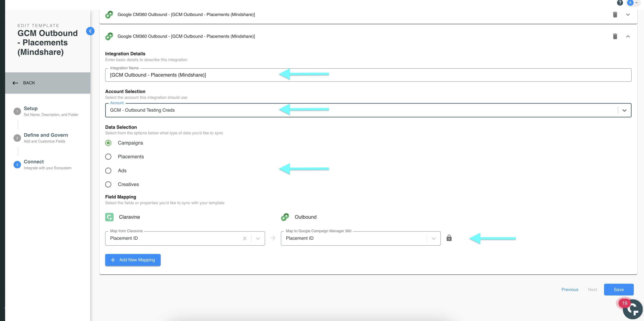Collapse the expanded integration card
The height and width of the screenshot is (321, 644).
[x=628, y=36]
